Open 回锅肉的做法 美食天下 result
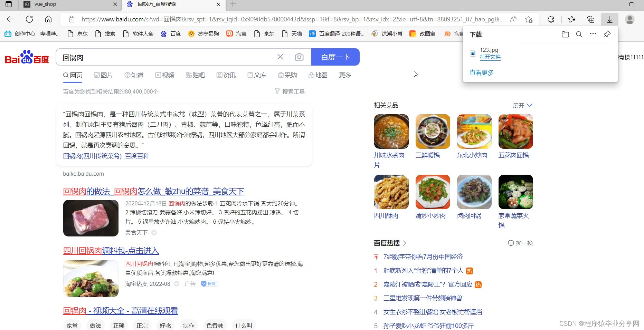This screenshot has height=330, width=644. pos(153,191)
